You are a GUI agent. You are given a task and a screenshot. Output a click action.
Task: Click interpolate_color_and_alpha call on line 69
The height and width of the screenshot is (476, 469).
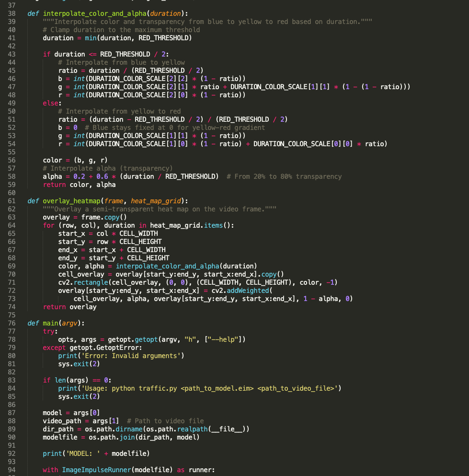click(168, 266)
